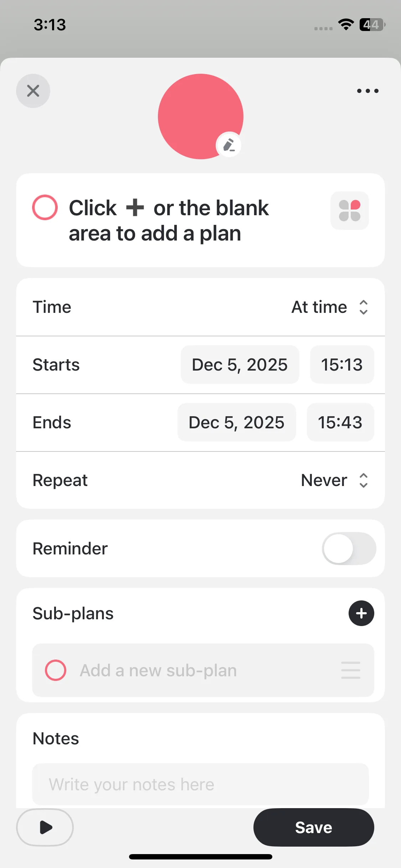Check the plan title completion circle
The image size is (401, 868).
pos(45,207)
